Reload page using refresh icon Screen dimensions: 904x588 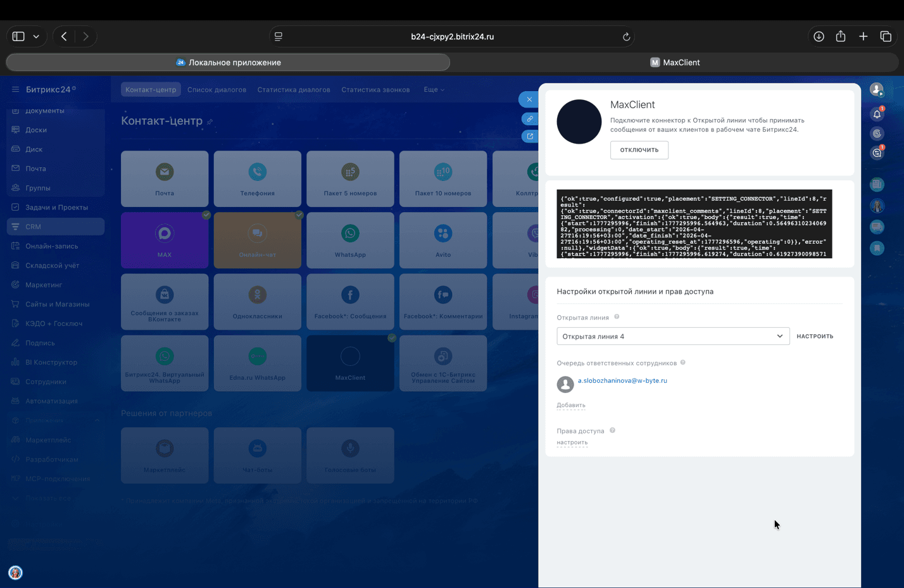click(626, 37)
